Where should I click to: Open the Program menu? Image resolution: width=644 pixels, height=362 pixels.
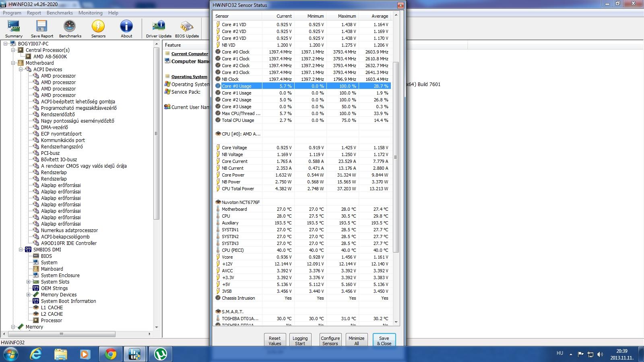[12, 13]
